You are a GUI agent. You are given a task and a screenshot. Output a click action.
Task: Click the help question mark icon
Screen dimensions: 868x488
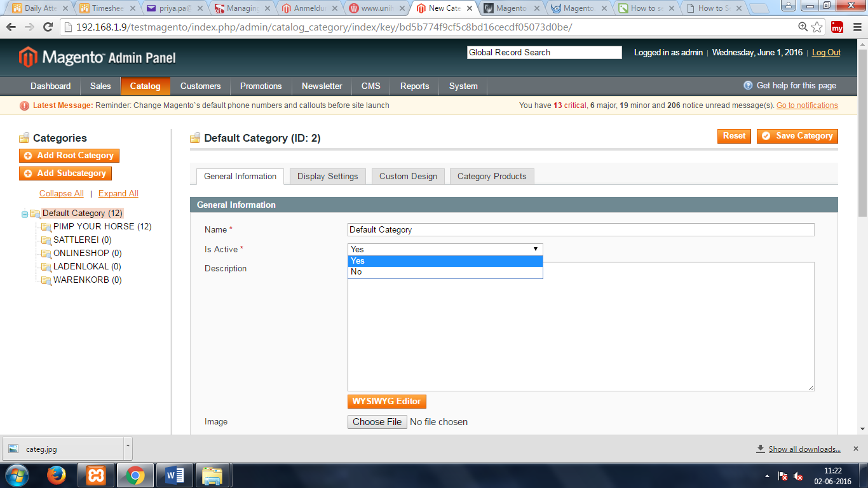pyautogui.click(x=748, y=85)
